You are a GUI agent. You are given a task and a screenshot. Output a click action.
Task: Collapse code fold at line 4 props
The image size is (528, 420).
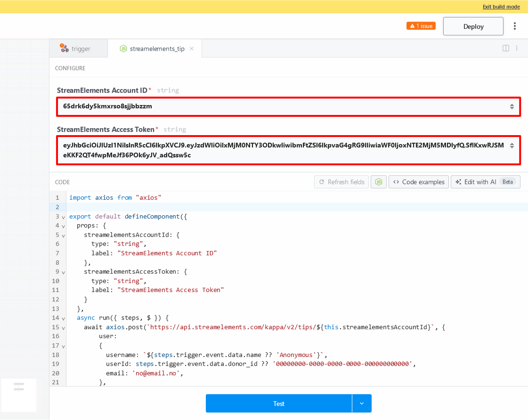pyautogui.click(x=63, y=226)
